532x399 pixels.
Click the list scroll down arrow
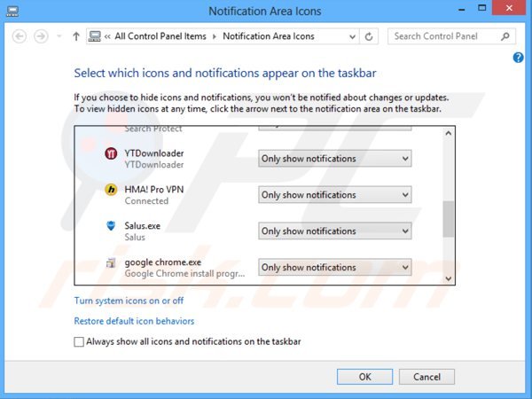click(448, 278)
